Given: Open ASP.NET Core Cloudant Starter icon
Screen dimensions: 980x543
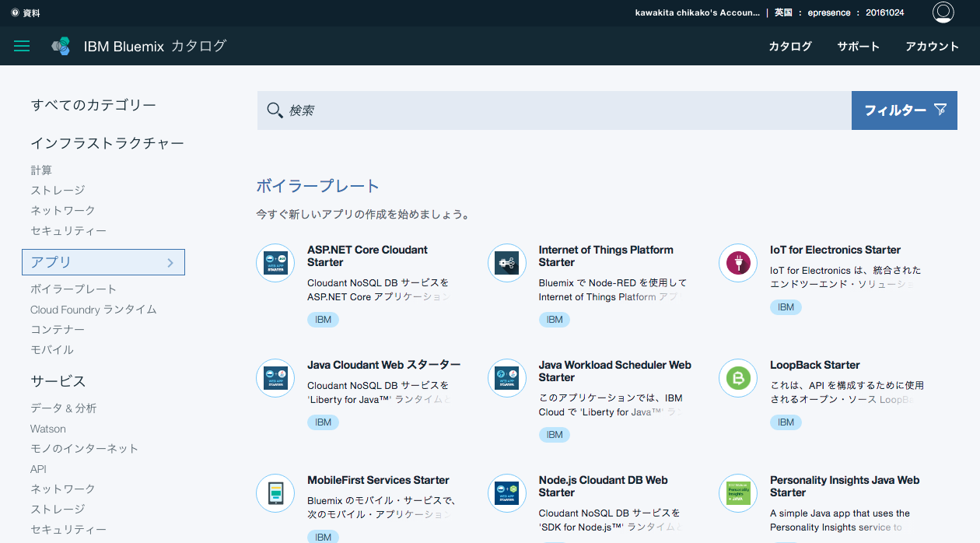Looking at the screenshot, I should coord(276,263).
